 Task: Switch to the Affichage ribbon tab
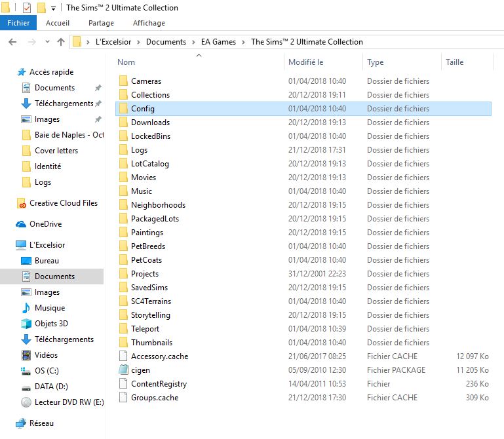pyautogui.click(x=149, y=23)
